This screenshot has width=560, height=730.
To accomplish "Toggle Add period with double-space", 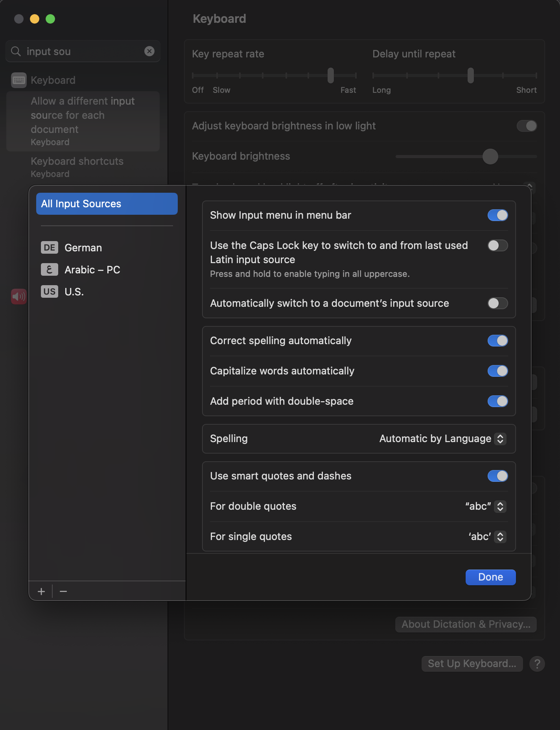I will (x=498, y=401).
